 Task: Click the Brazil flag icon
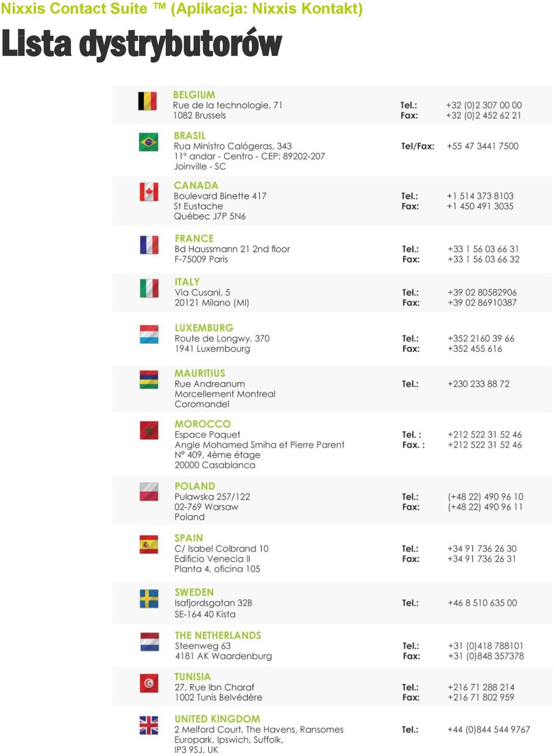click(148, 142)
